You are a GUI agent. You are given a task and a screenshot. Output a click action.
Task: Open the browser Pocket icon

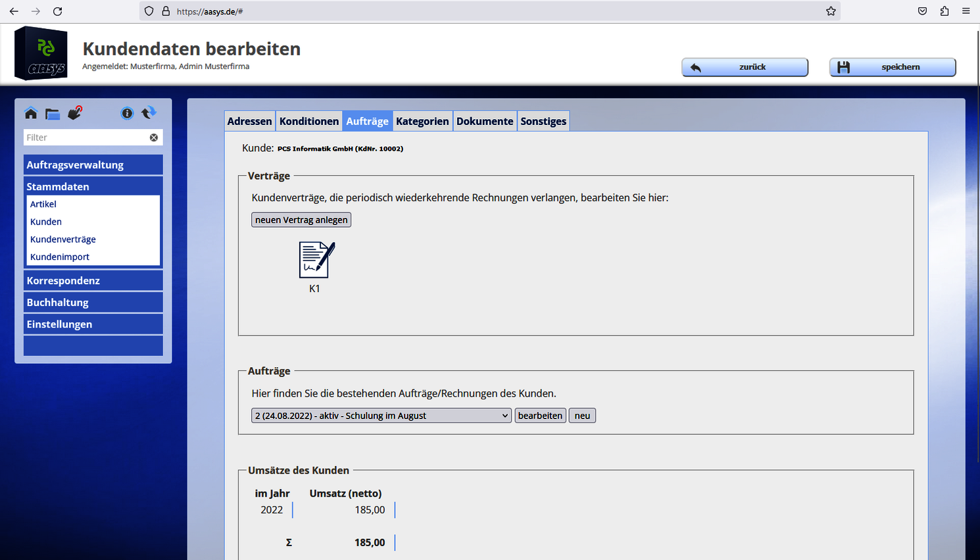pyautogui.click(x=923, y=11)
